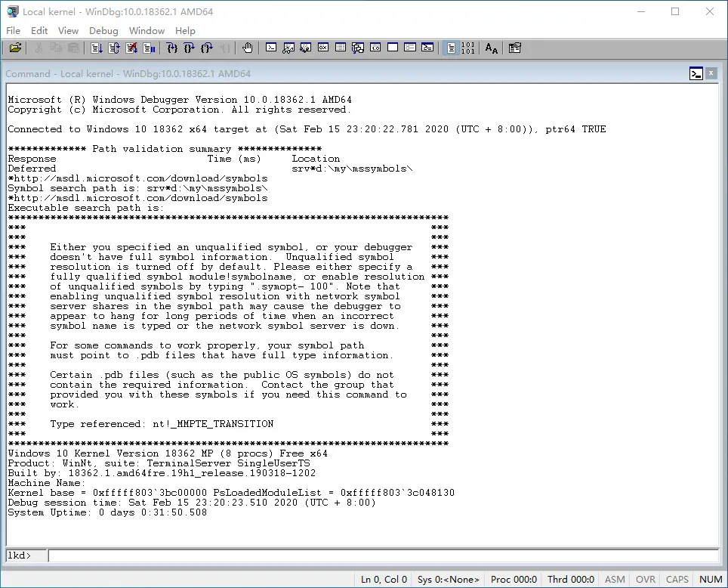This screenshot has height=588, width=728.
Task: Click the Go (run) toolbar icon
Action: click(97, 48)
